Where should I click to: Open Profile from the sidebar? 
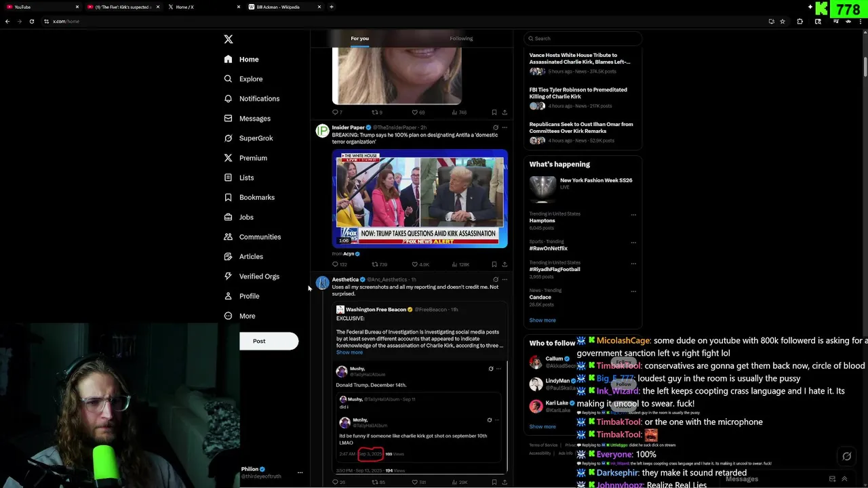242,296
